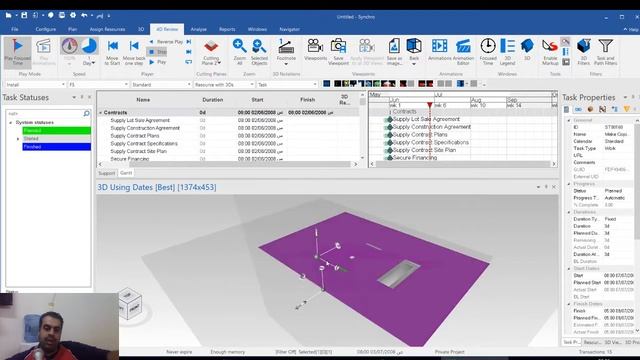This screenshot has width=640, height=360.
Task: Click the speed gauge icon
Action: click(69, 46)
